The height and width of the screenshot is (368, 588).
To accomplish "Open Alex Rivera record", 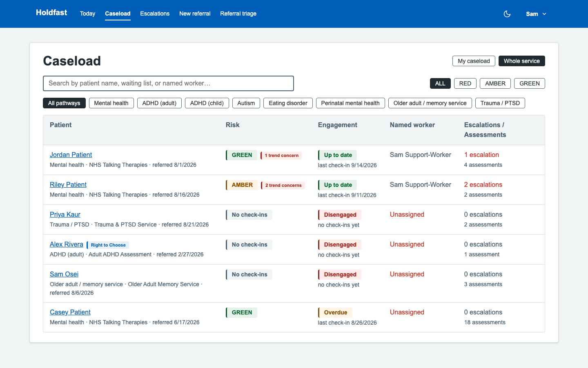I will point(67,244).
